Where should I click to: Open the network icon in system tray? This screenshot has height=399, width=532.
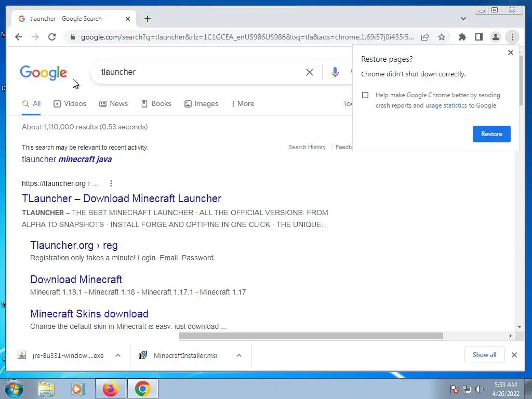pos(467,389)
